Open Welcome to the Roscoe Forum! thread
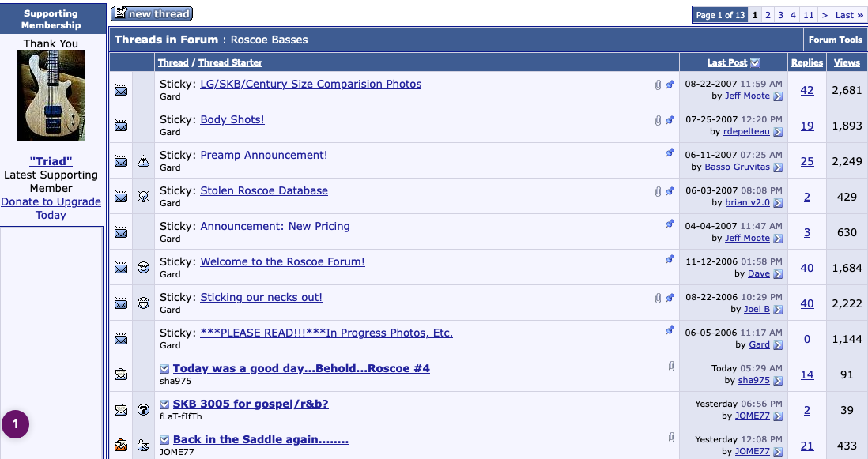Screen dimensions: 868x459 tap(282, 261)
